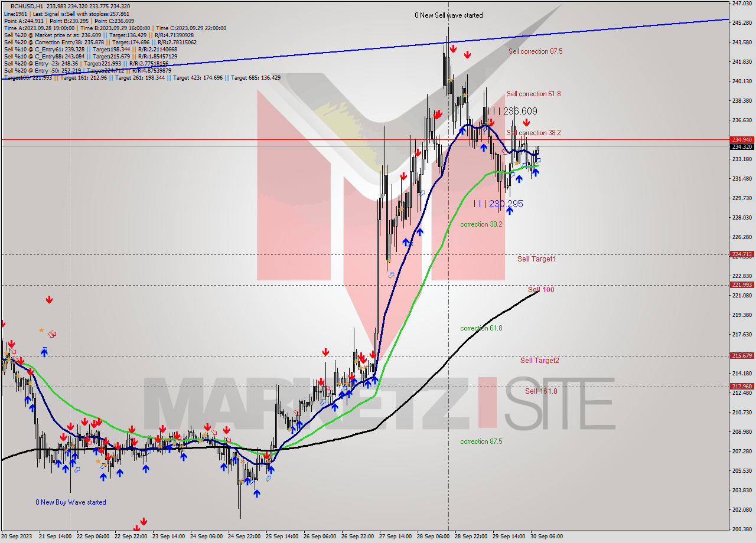The image size is (756, 543).
Task: Click the 'Sell Target2' level label
Action: tap(539, 361)
